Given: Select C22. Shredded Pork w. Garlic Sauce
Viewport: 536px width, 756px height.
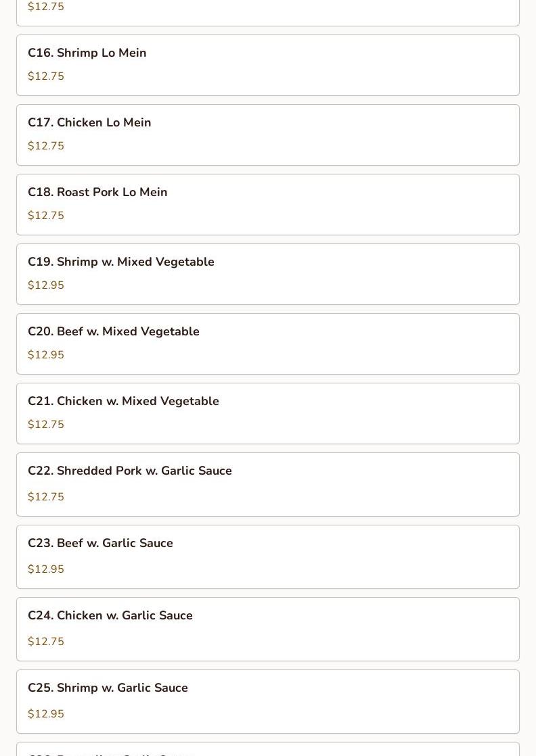Looking at the screenshot, I should pos(268,485).
